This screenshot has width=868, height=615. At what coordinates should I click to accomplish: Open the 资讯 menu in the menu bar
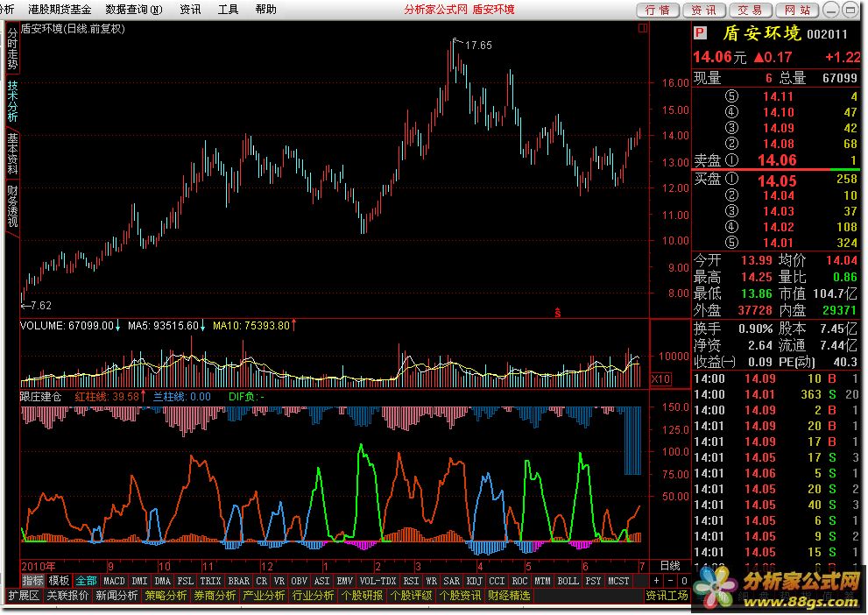point(190,10)
